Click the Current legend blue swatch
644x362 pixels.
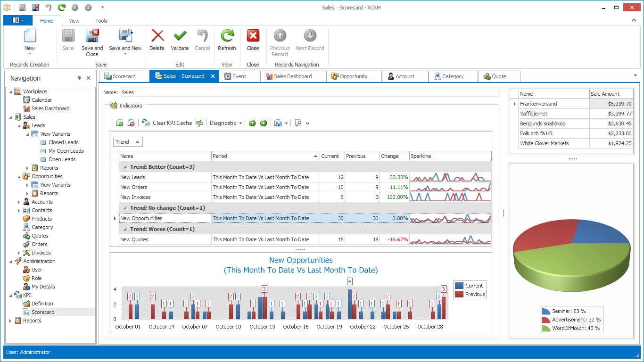(x=459, y=286)
